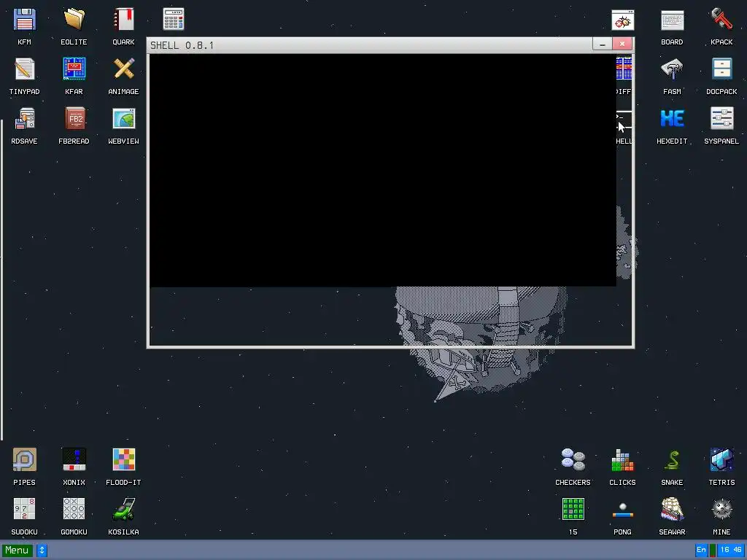Image resolution: width=747 pixels, height=560 pixels.
Task: Open the KFAR desktop icon
Action: pos(74,69)
